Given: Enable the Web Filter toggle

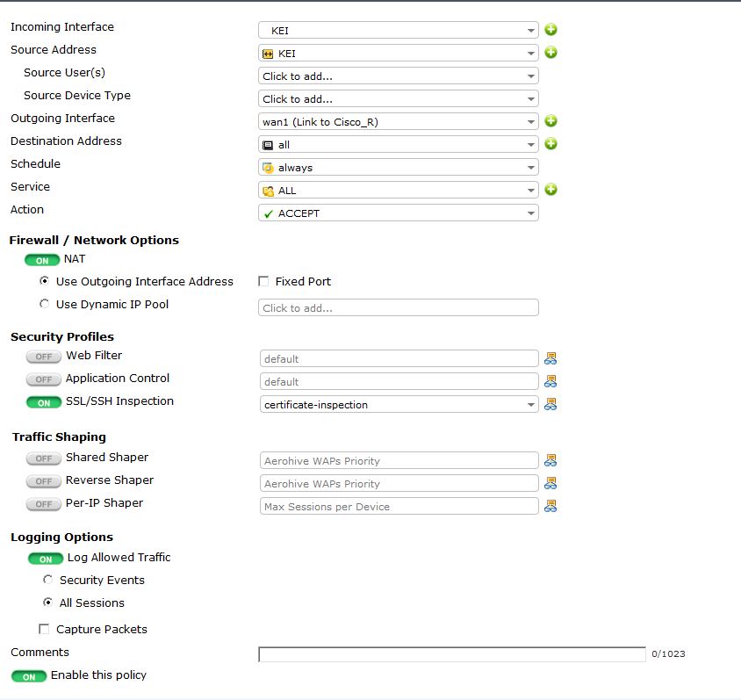Looking at the screenshot, I should pyautogui.click(x=43, y=357).
